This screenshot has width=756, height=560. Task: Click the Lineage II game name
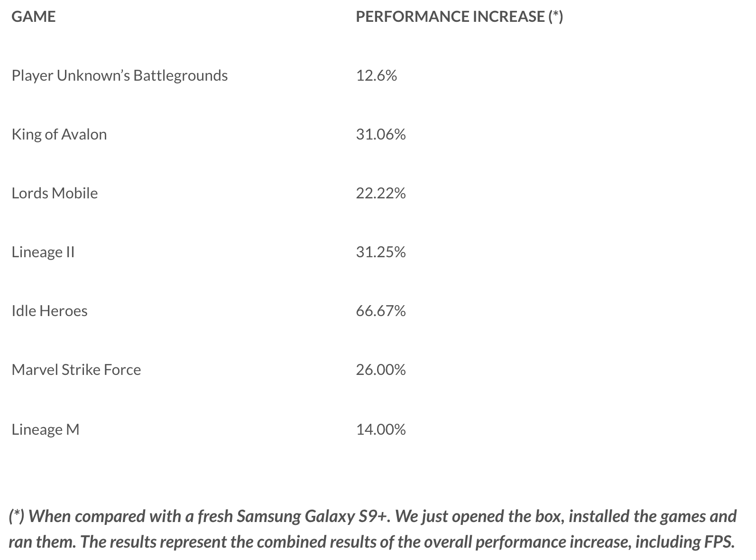pyautogui.click(x=43, y=252)
